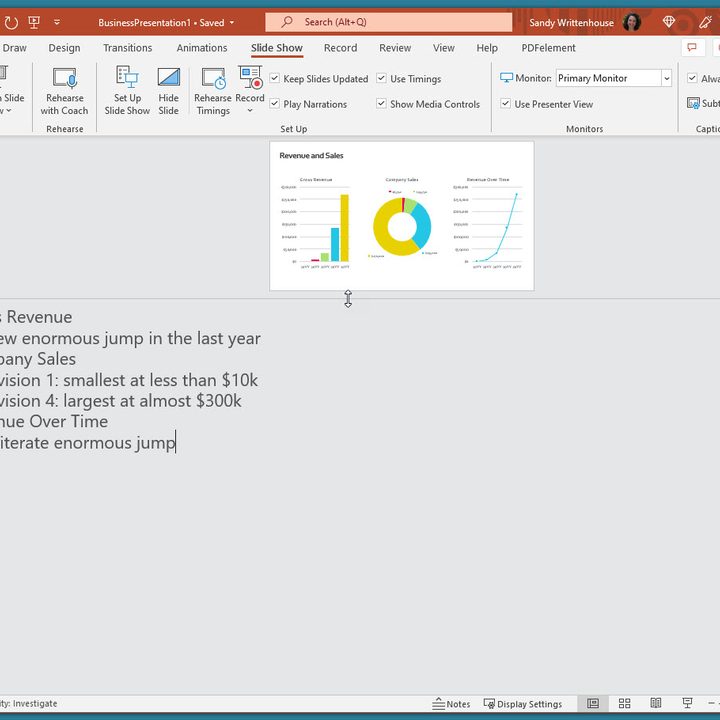Start Rehearse Timings
This screenshot has height=720, width=720.
click(213, 91)
